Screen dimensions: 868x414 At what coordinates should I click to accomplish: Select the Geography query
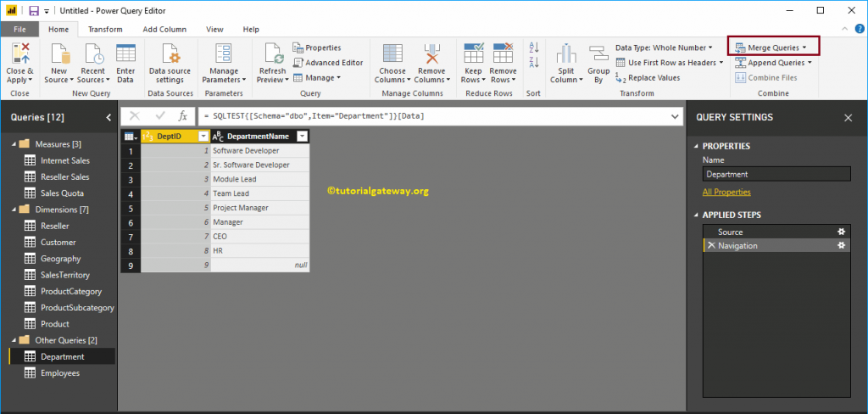tap(62, 259)
